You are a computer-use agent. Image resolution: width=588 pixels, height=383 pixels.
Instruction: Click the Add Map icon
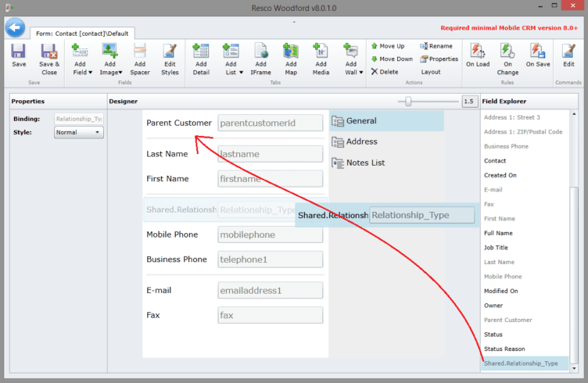coord(290,53)
